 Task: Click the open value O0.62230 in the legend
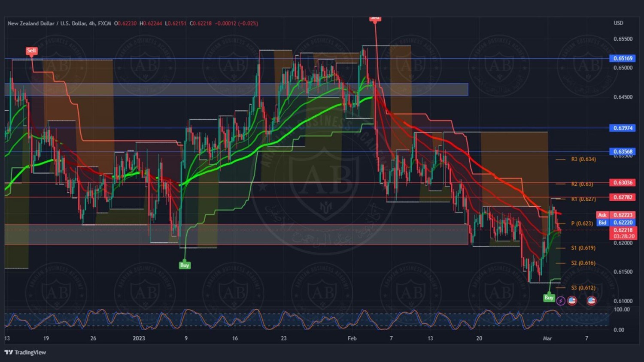pos(125,24)
